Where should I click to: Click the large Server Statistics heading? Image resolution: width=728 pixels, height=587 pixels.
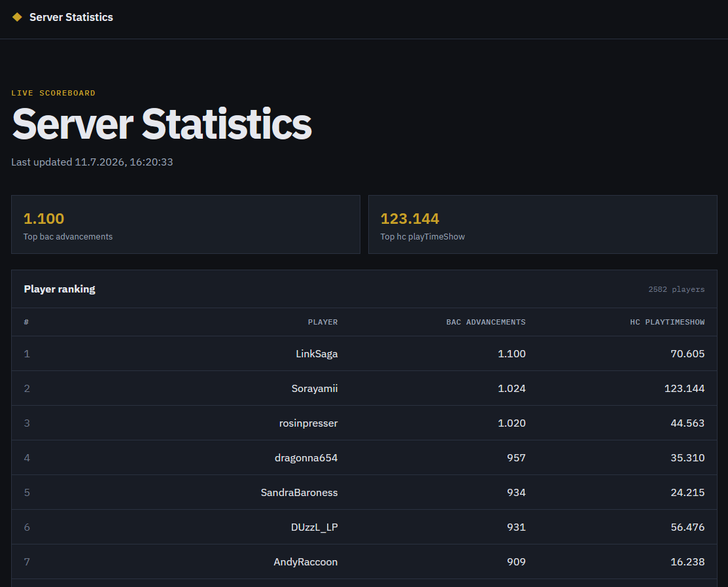click(x=162, y=124)
